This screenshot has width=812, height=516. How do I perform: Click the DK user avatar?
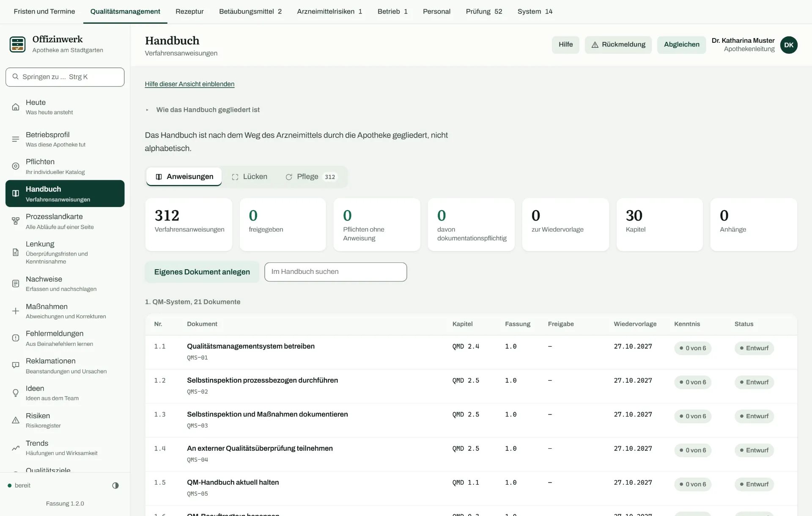click(x=789, y=45)
